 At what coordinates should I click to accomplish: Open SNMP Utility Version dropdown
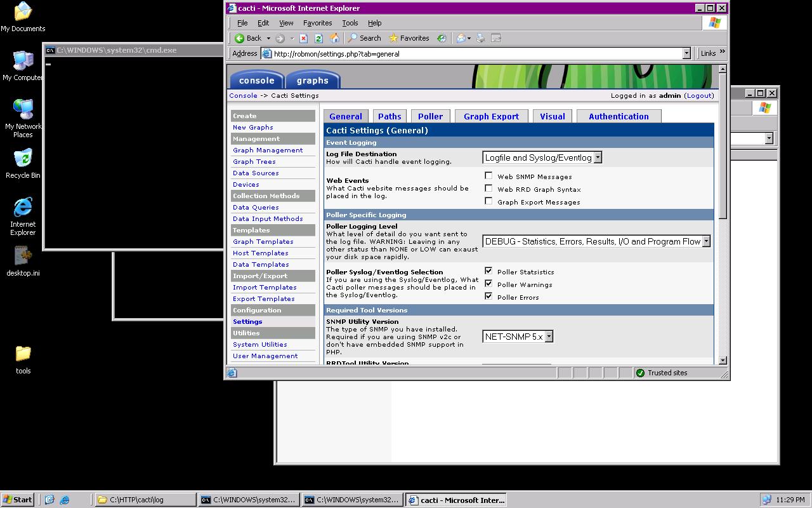coord(518,337)
